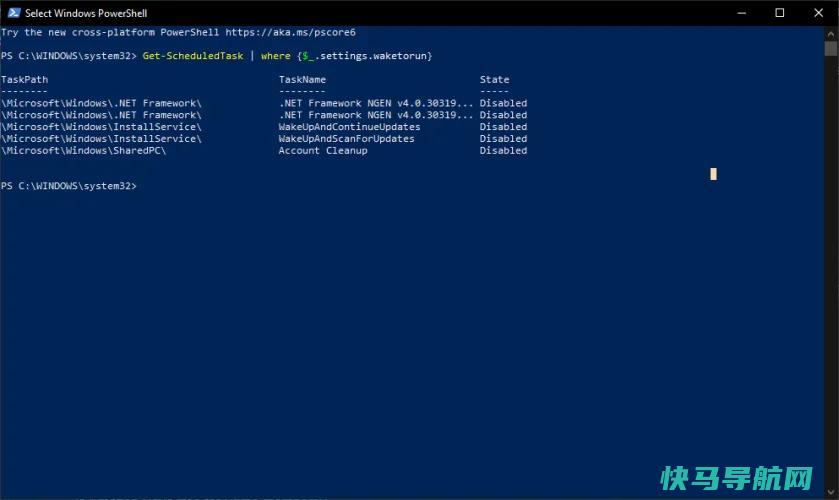839x500 pixels.
Task: Click the 'WakeUpAndScanForUpdates' task name
Action: click(346, 139)
